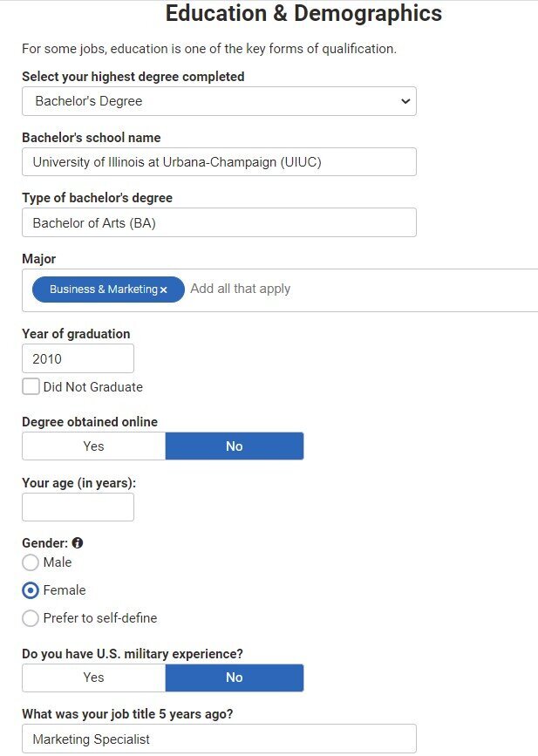
Task: Choose Yes for U.S. military experience
Action: pyautogui.click(x=93, y=678)
